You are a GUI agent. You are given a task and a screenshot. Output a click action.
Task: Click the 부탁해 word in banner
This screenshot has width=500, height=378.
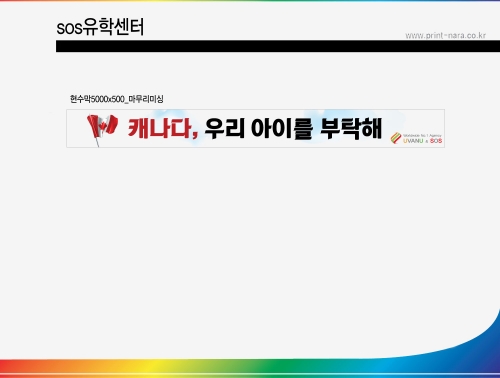click(x=351, y=128)
